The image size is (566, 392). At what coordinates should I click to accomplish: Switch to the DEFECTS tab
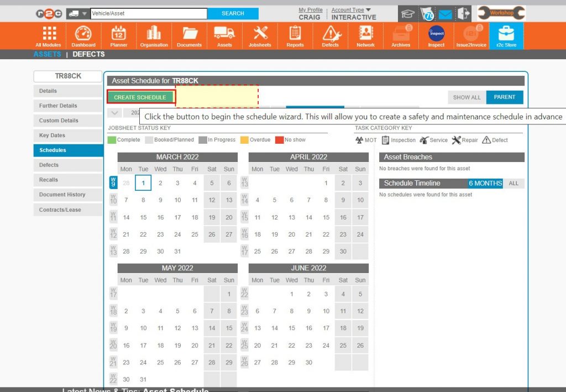(x=88, y=54)
